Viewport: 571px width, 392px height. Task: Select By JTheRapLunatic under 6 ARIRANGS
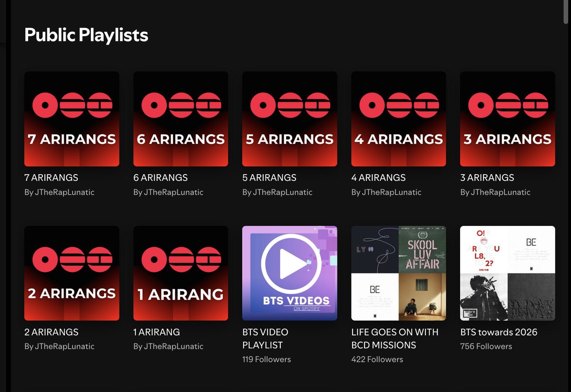click(x=168, y=192)
